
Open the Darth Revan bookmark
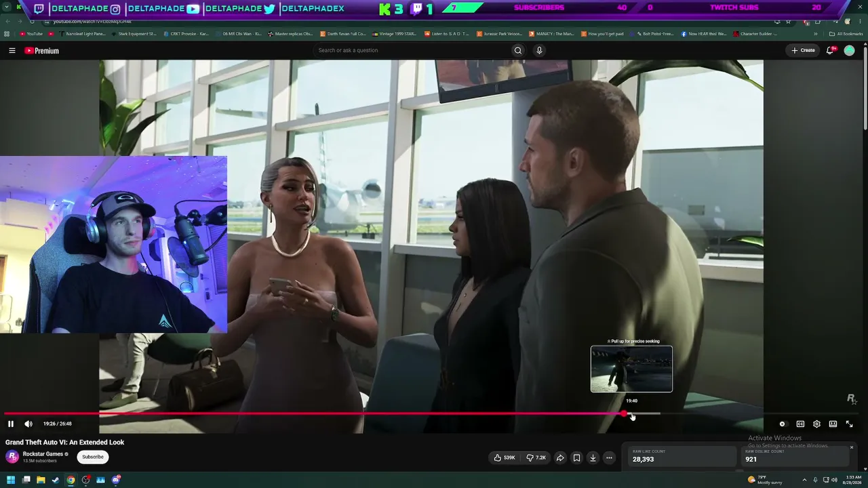tap(342, 34)
